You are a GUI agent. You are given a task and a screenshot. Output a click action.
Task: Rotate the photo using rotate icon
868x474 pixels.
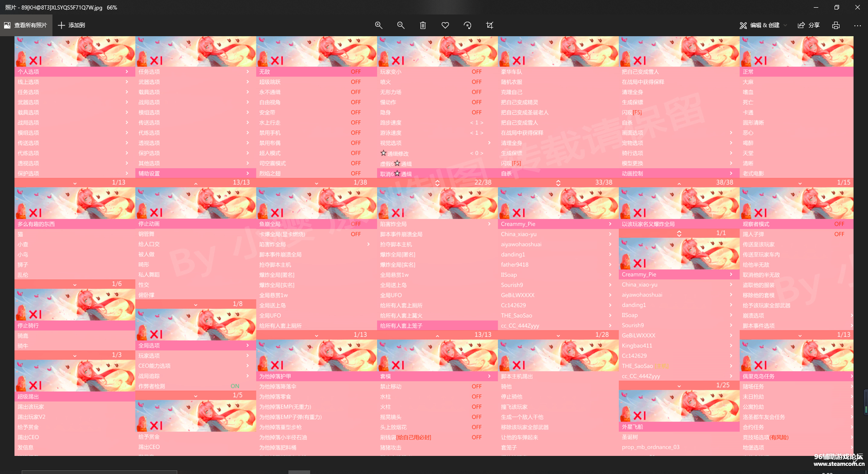[x=467, y=25]
